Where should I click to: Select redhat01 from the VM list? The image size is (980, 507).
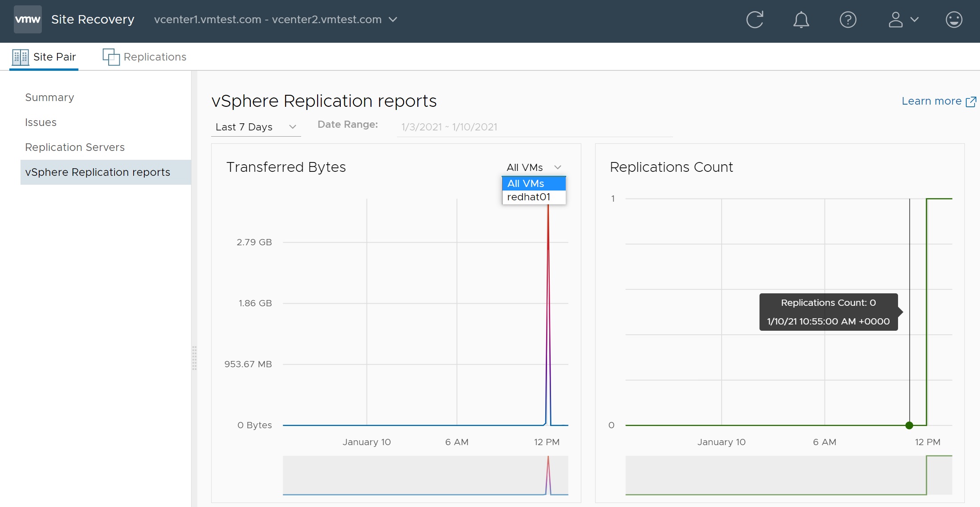(x=529, y=197)
